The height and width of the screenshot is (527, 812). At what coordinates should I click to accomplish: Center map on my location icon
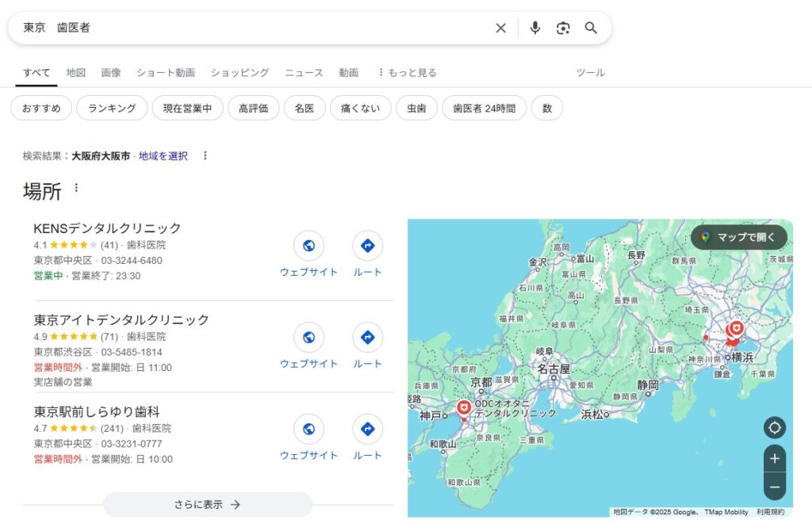point(775,428)
